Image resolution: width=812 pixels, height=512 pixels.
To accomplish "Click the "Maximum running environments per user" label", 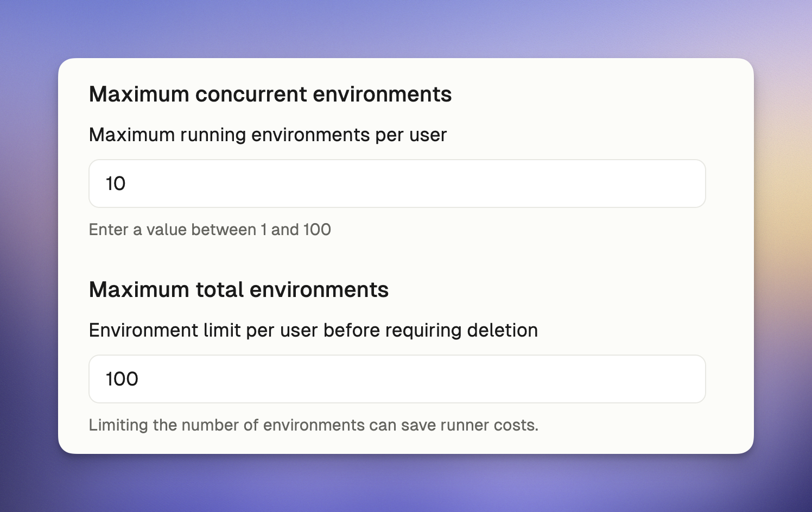I will coord(267,135).
